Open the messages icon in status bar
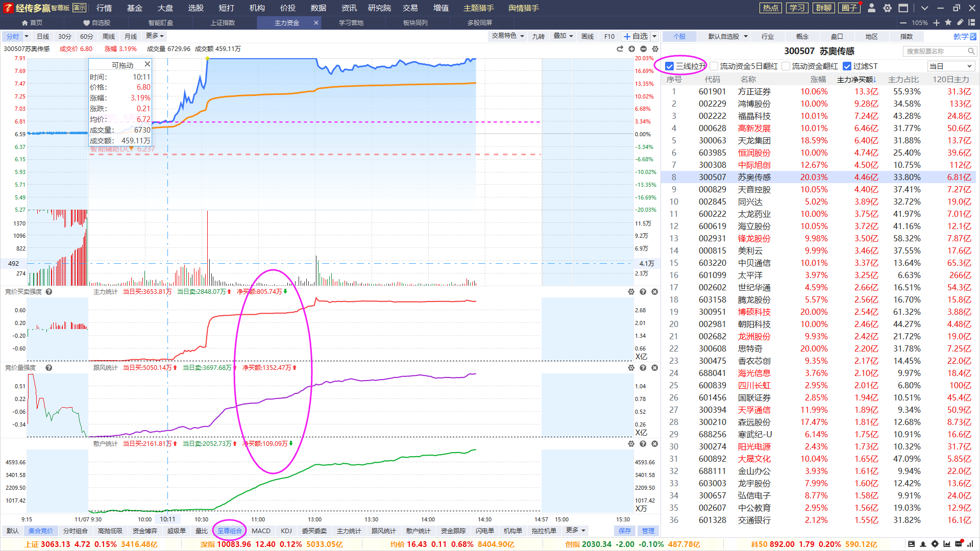 pos(959,543)
